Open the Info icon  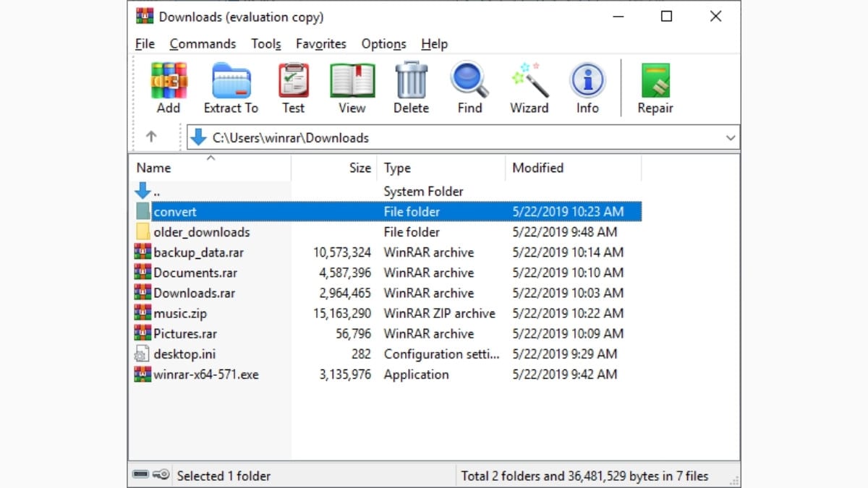pos(587,83)
